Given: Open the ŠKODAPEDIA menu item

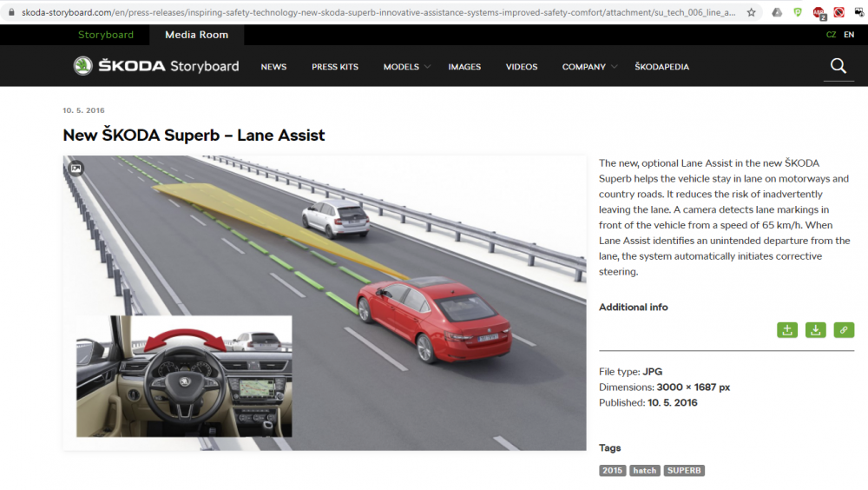Looking at the screenshot, I should [x=661, y=67].
